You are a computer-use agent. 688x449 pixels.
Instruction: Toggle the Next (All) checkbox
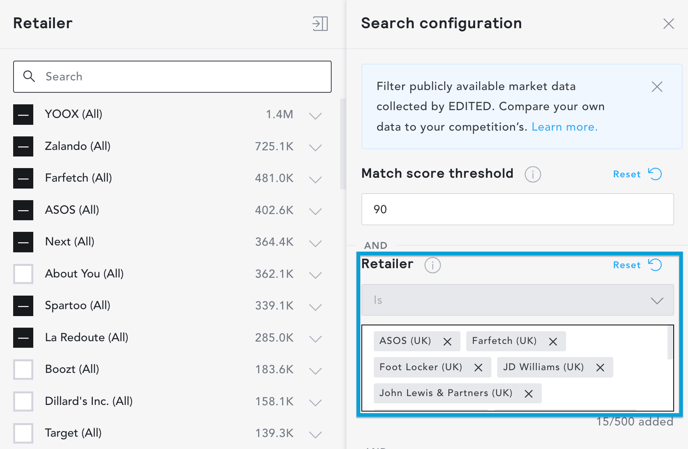(x=23, y=242)
